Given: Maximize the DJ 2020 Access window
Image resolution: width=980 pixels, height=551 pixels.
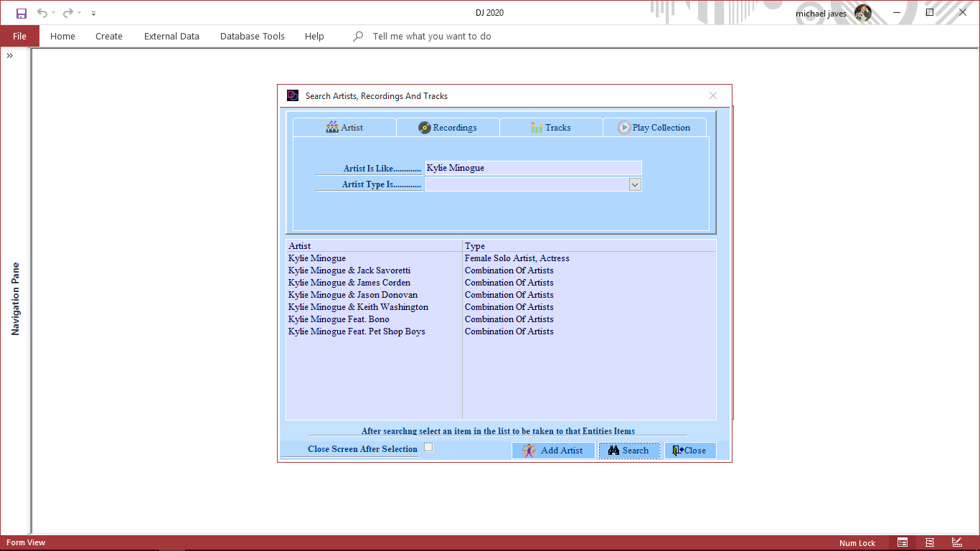Looking at the screenshot, I should click(930, 13).
